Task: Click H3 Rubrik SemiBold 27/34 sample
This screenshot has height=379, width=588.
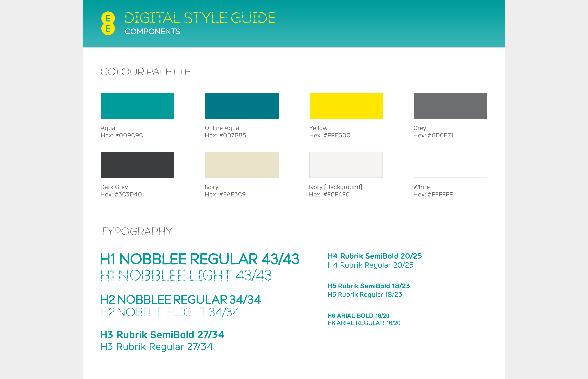Action: (162, 335)
